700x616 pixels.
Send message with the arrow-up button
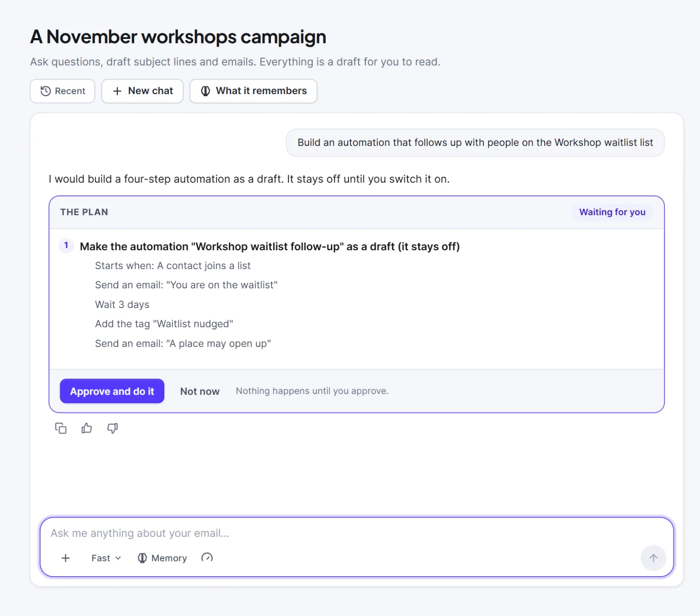coord(653,558)
